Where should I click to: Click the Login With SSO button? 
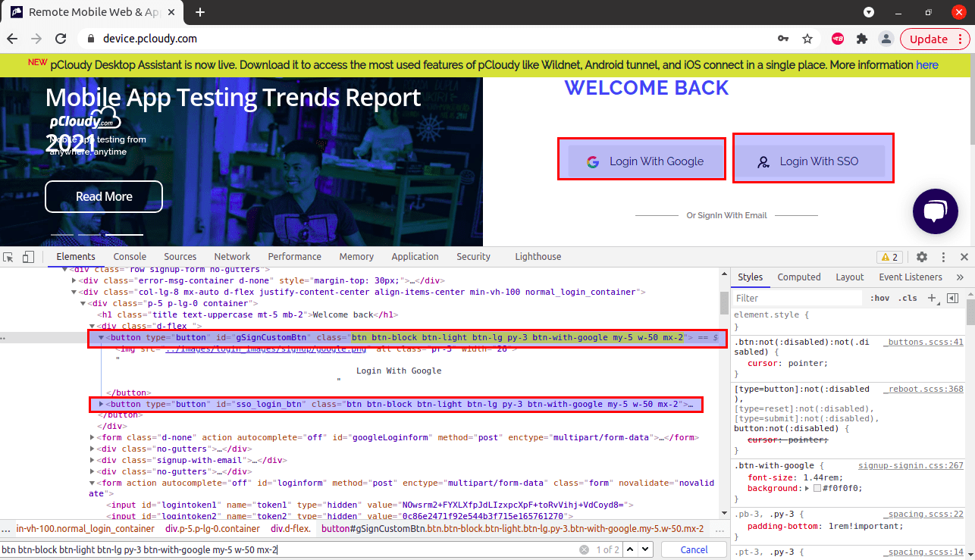[813, 161]
